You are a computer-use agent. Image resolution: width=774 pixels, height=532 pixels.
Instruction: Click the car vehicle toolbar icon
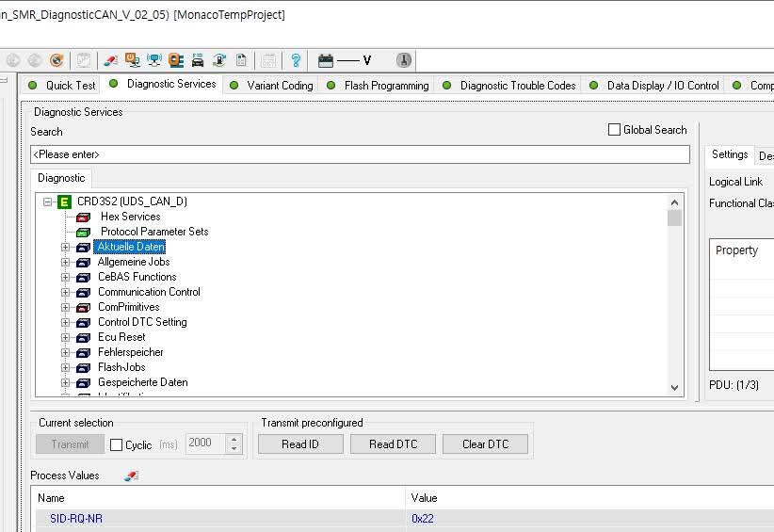(198, 60)
